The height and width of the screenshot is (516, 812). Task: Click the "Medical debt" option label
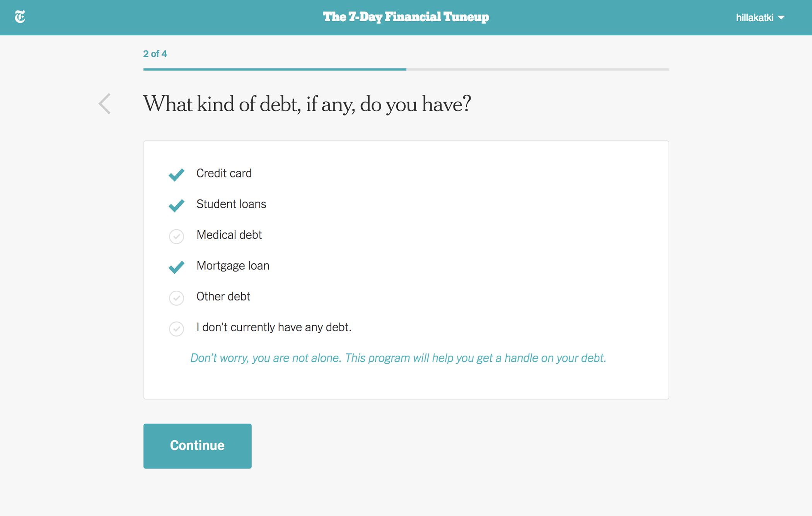coord(229,235)
